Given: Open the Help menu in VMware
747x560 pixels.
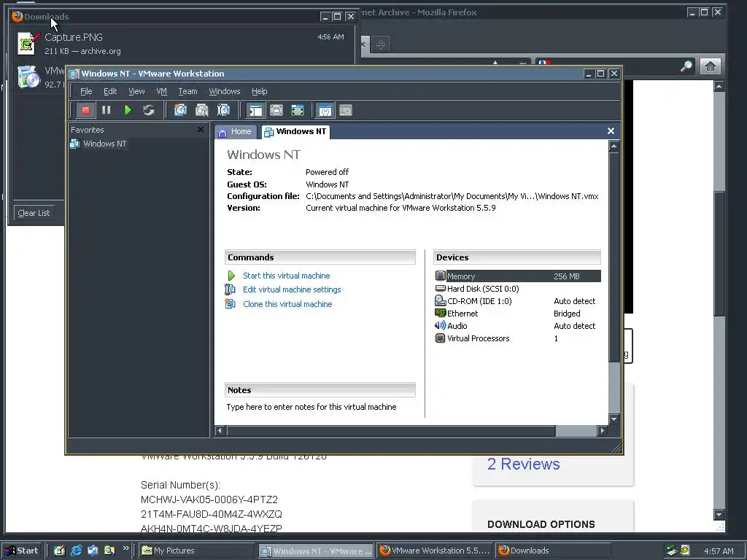Looking at the screenshot, I should coord(259,91).
